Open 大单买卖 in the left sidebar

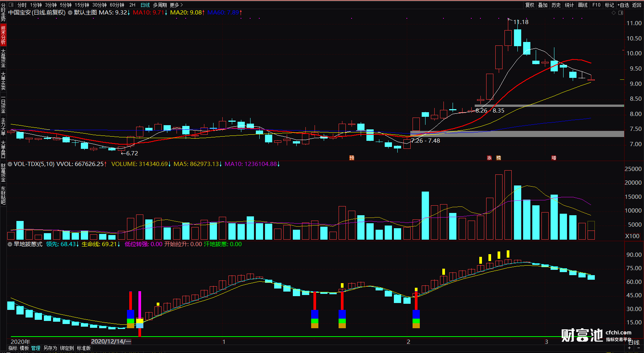click(3, 81)
